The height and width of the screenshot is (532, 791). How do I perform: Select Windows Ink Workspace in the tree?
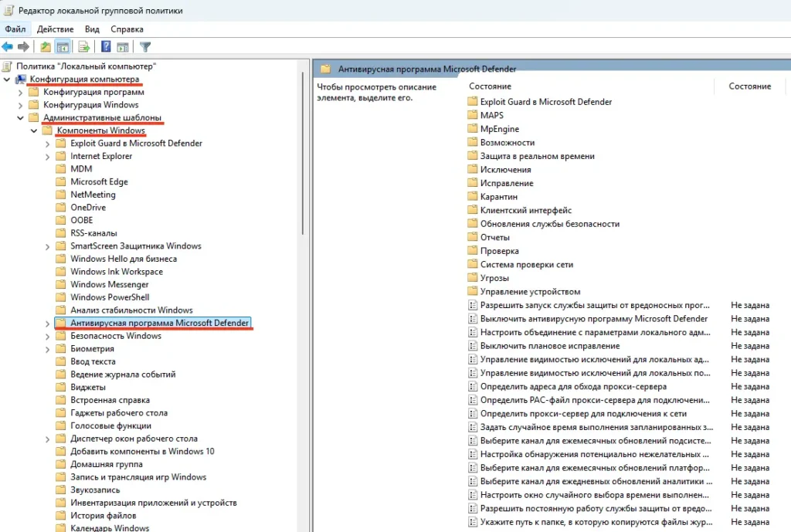coord(117,271)
